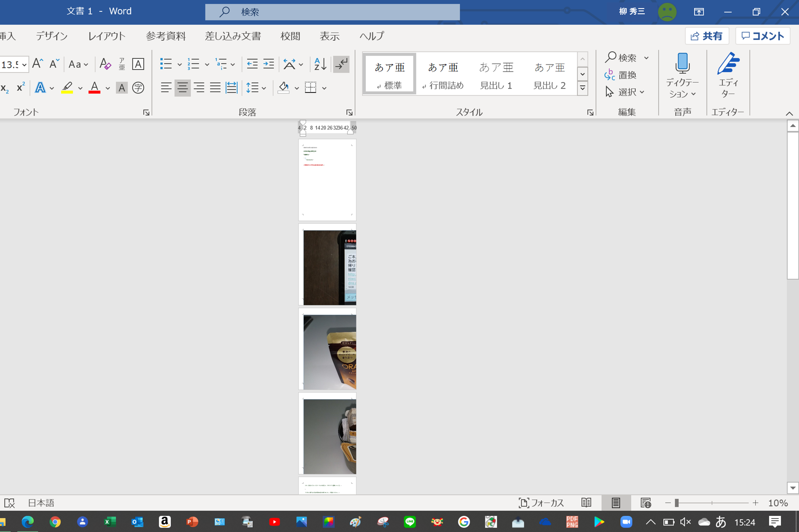
Task: Toggle superscript formatting
Action: coord(20,88)
